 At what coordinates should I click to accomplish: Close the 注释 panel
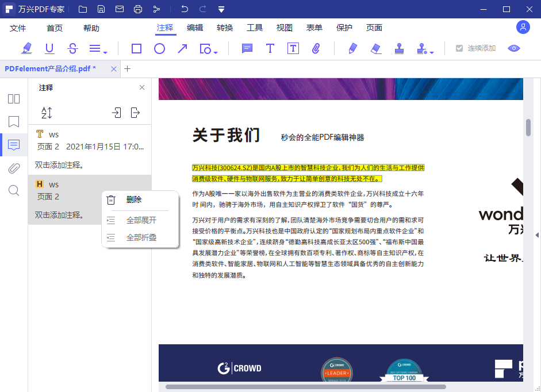(x=142, y=87)
